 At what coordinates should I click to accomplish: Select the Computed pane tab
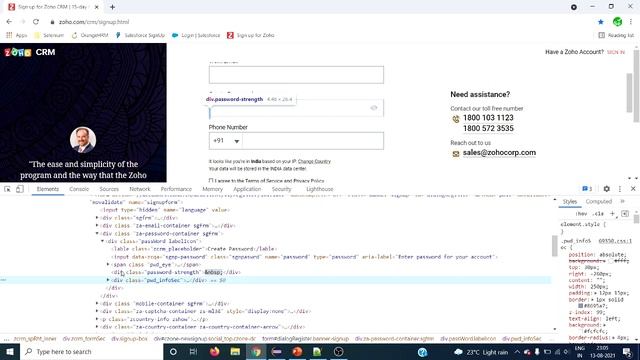click(598, 202)
